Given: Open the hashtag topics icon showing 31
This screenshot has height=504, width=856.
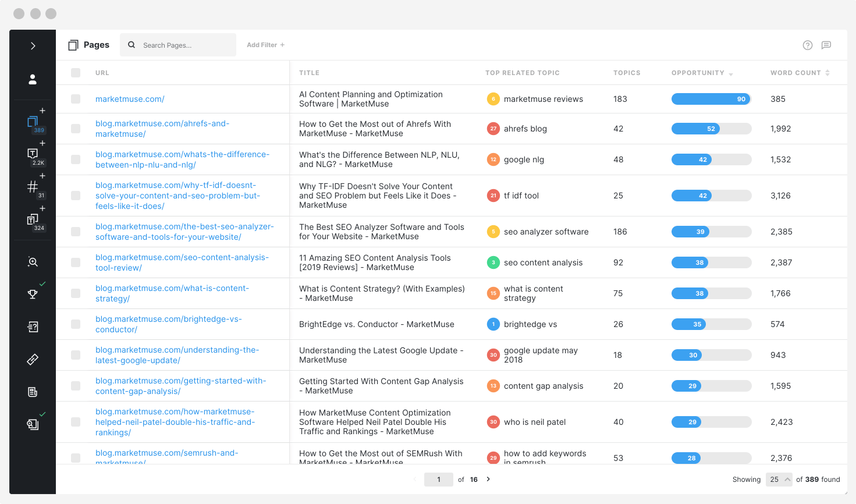Looking at the screenshot, I should tap(32, 185).
